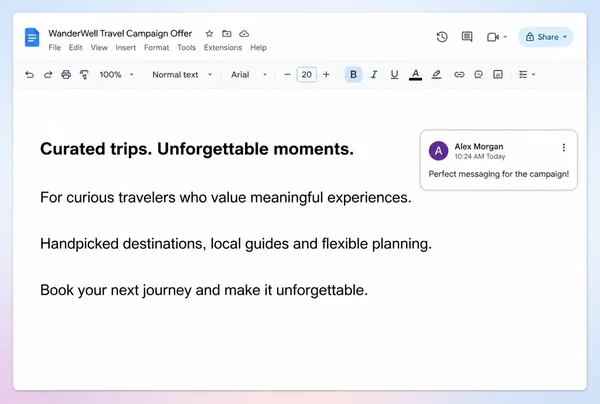Viewport: 600px width, 404px height.
Task: Open the checklist and list options dropdown
Action: [x=527, y=75]
